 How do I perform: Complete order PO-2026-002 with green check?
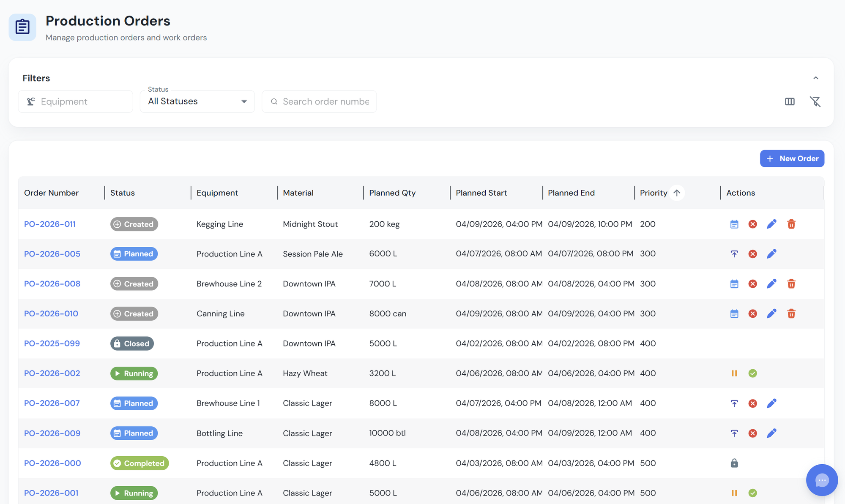point(752,373)
